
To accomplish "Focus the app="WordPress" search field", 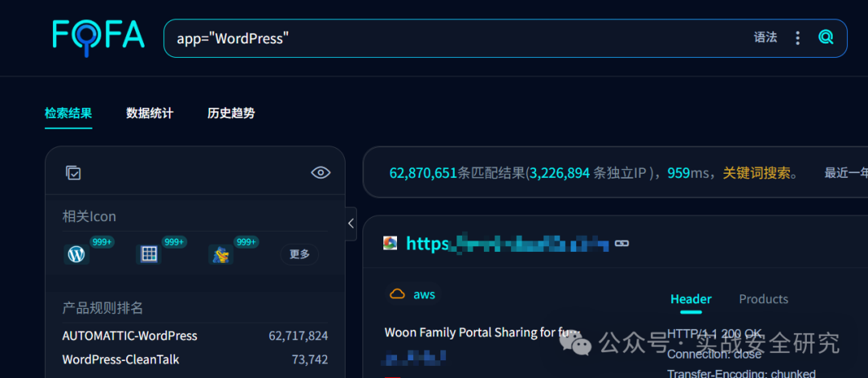I will [505, 39].
